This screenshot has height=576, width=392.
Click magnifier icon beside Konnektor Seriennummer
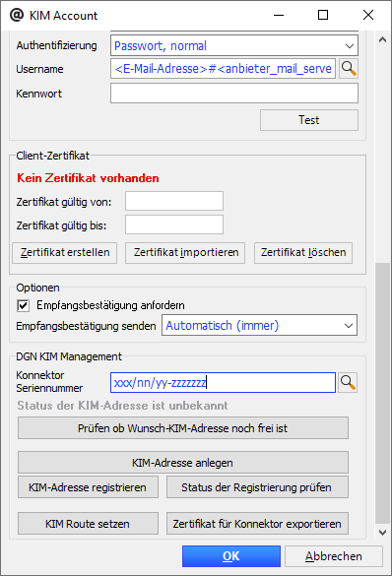(x=347, y=382)
